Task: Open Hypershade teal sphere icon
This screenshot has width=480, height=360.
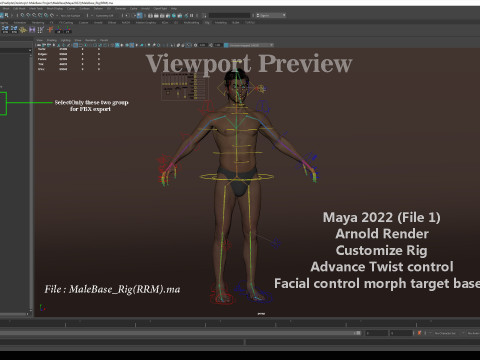Action: tap(174, 15)
